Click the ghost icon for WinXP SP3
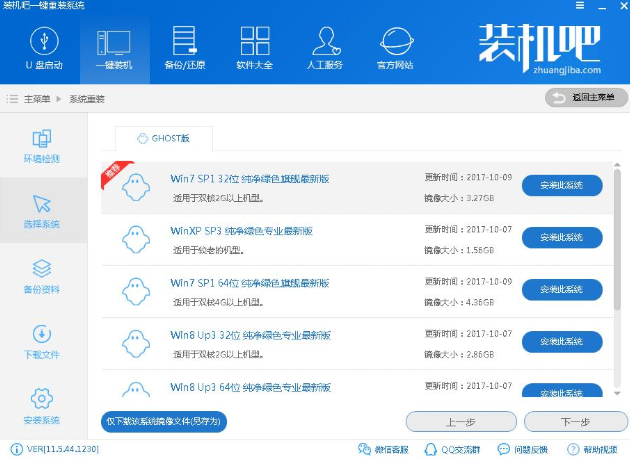Screen dimensions: 630x464 pyautogui.click(x=136, y=239)
